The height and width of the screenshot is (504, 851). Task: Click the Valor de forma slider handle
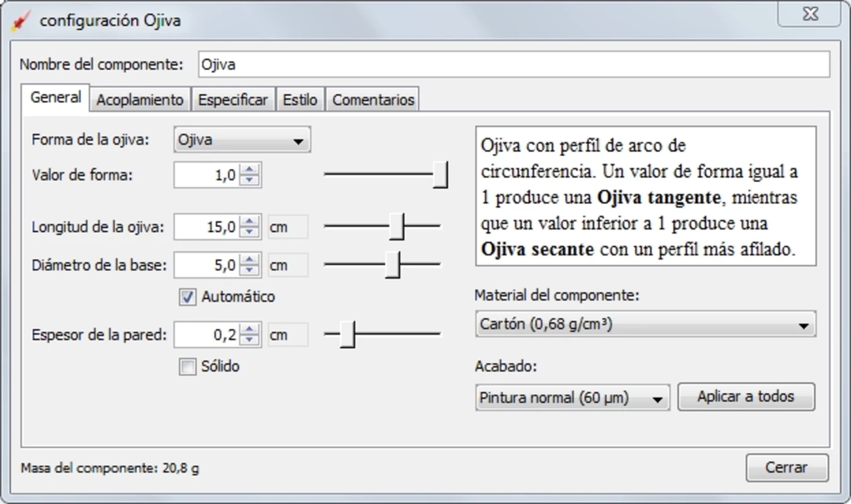[442, 175]
